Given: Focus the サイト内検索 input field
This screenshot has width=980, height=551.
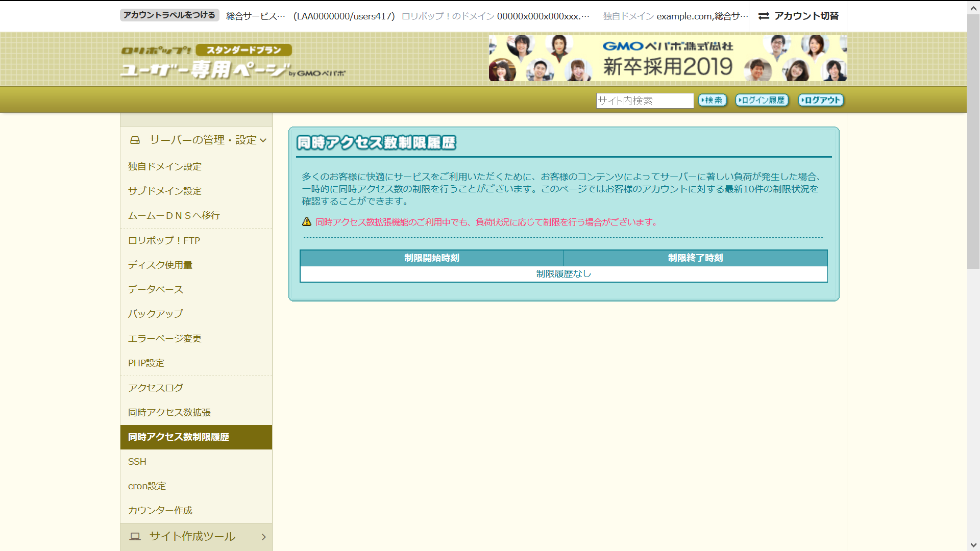Looking at the screenshot, I should (x=644, y=101).
